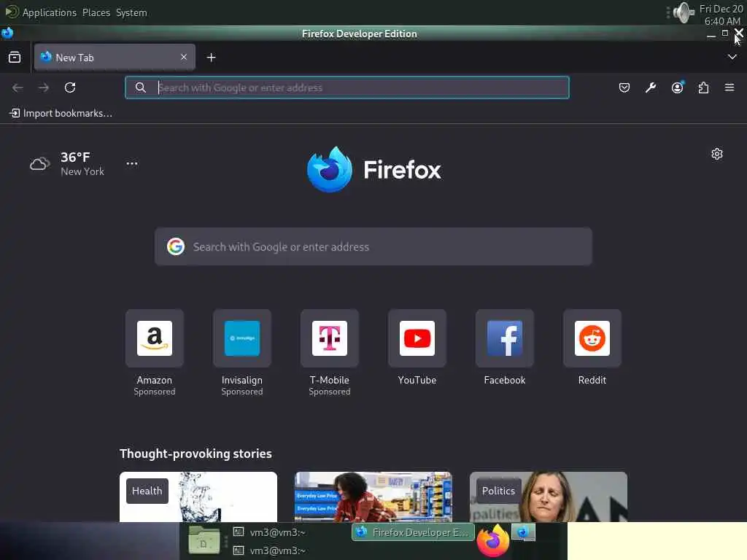
Task: Switch to second vm3@vm3:~ terminal in taskbar
Action: pyautogui.click(x=270, y=551)
